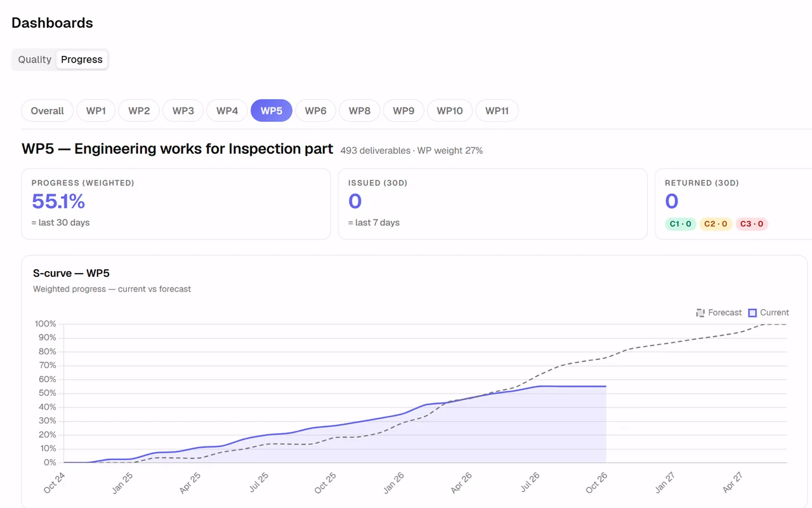Click the green C1 · 0 badge

pos(681,224)
